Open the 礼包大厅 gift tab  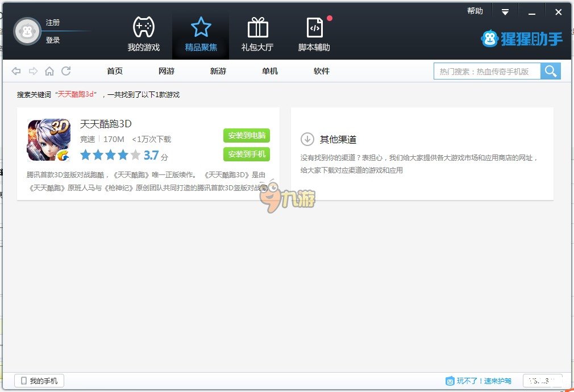(257, 34)
